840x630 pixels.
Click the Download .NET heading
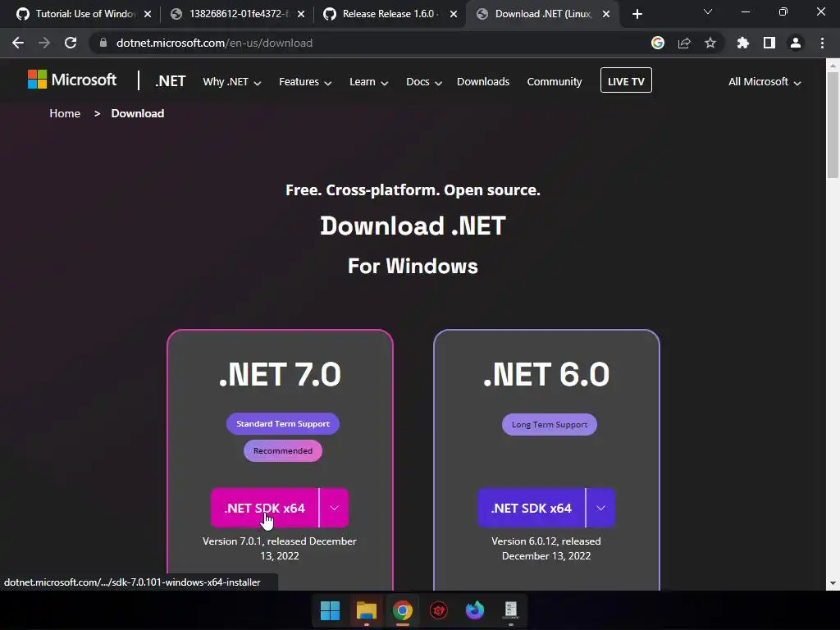click(413, 226)
